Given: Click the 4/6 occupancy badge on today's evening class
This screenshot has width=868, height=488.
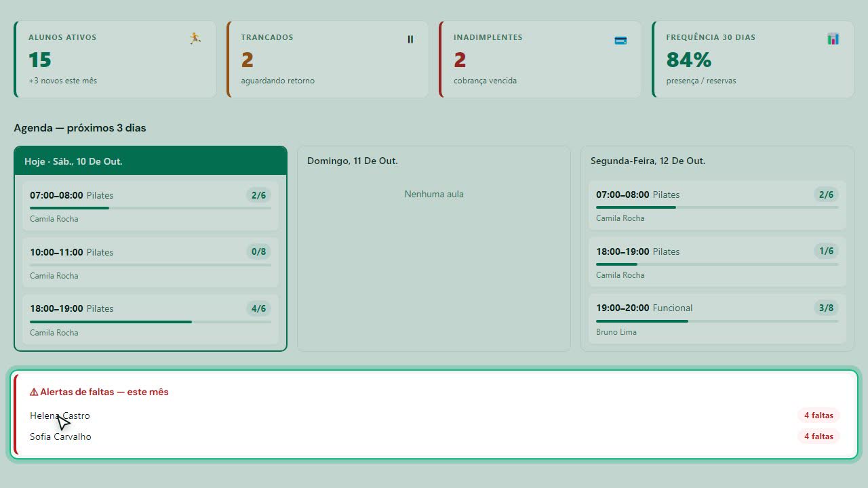Looking at the screenshot, I should coord(258,308).
